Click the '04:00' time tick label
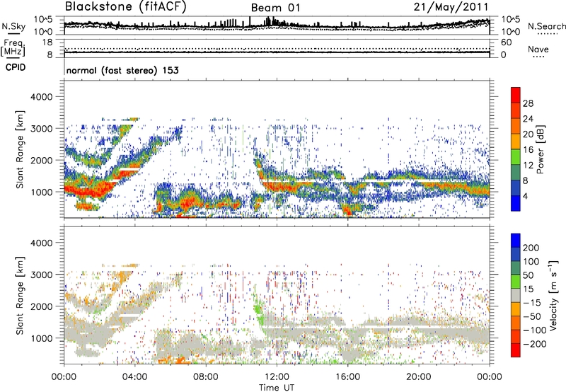This screenshot has height=392, width=566. tap(134, 377)
